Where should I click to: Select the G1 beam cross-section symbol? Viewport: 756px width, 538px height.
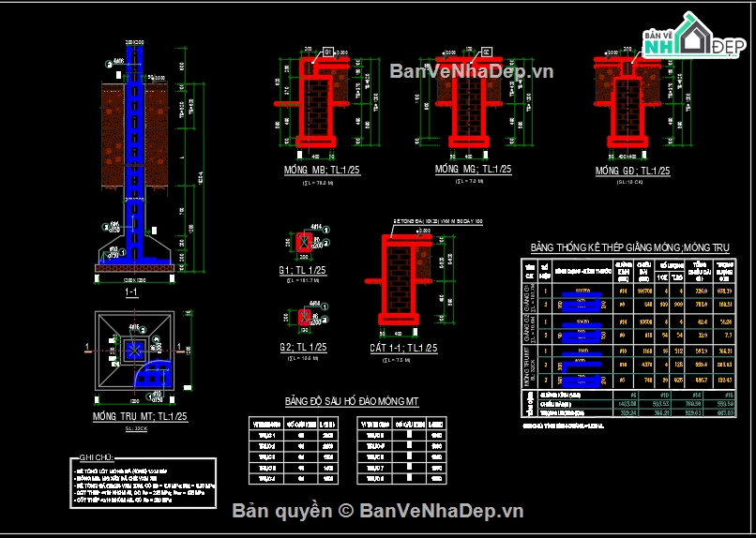point(304,244)
